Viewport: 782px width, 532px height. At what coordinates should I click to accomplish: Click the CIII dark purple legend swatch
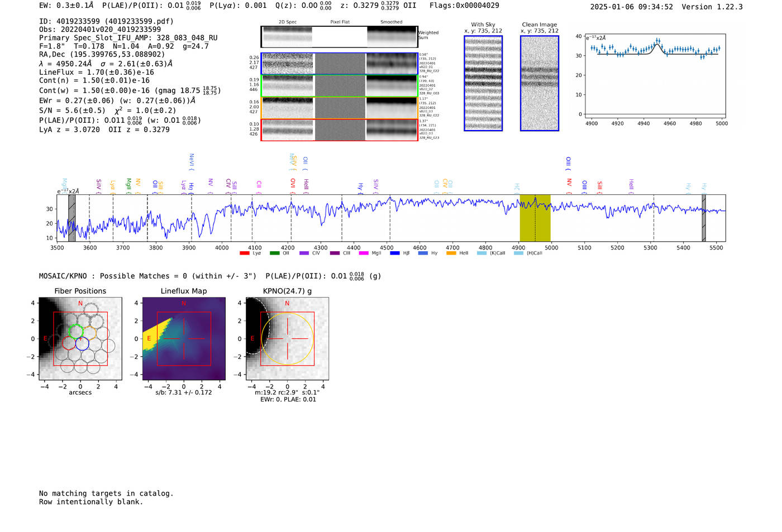point(335,253)
